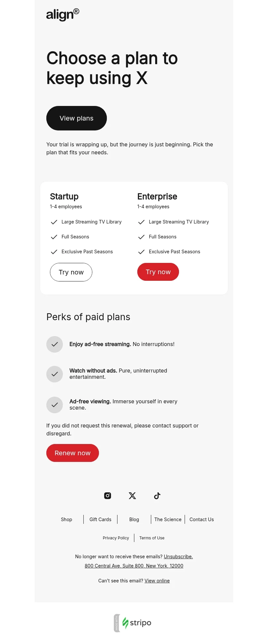The image size is (268, 644).
Task: Go to Gift Cards in footer menu
Action: [100, 520]
